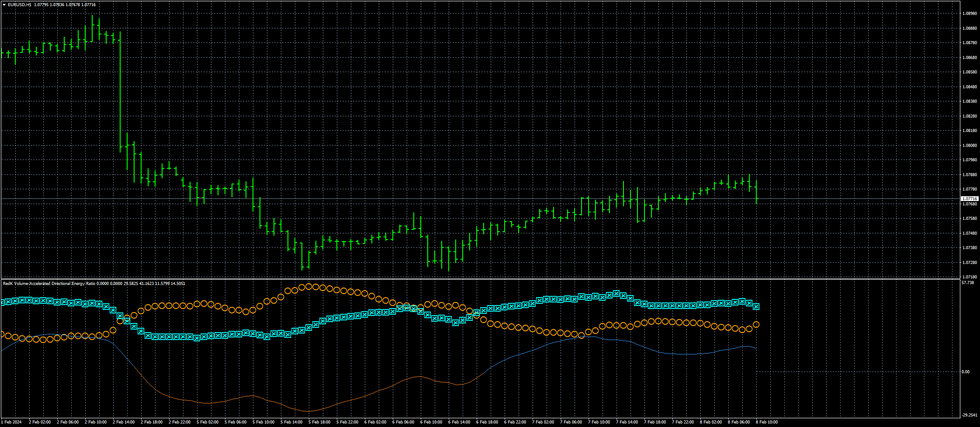Click the 7 Feb 22:00 time label
Image resolution: width=980 pixels, height=427 pixels.
683,422
